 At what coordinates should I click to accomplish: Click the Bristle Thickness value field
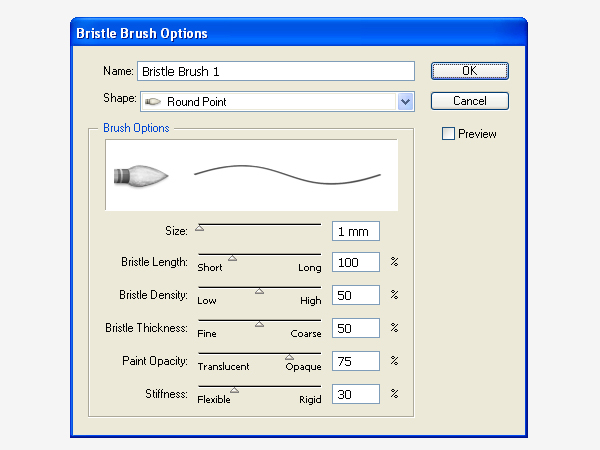(356, 328)
